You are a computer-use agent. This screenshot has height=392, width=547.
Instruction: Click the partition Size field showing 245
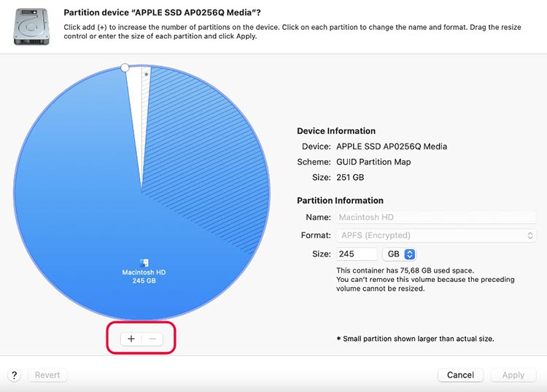356,254
